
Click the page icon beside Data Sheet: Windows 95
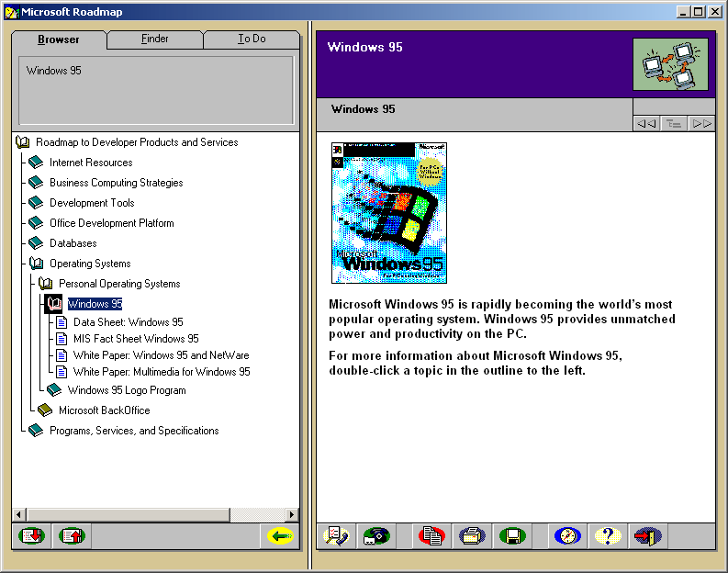(62, 321)
